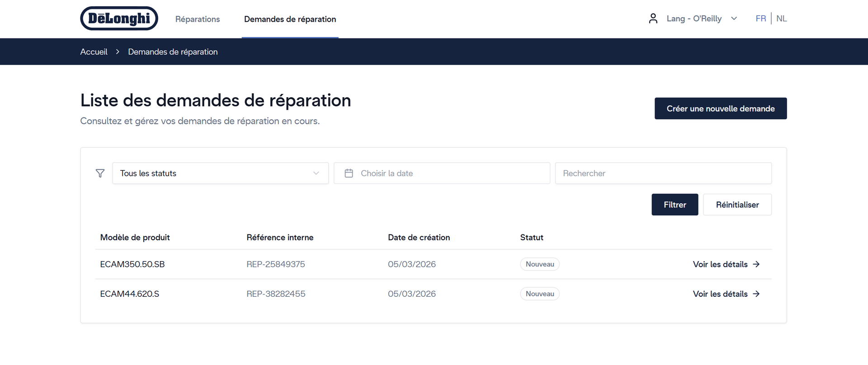The height and width of the screenshot is (365, 868).
Task: Click the De'Longhi logo
Action: tap(119, 19)
